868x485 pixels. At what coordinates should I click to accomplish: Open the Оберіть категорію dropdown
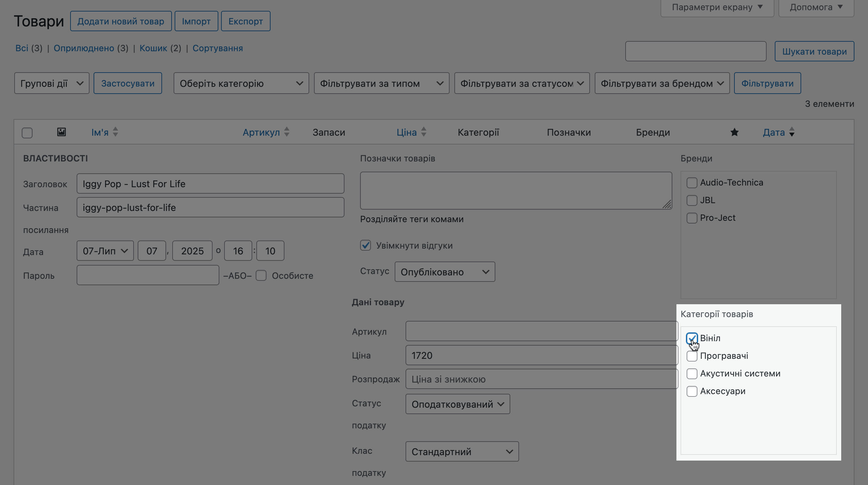coord(241,83)
